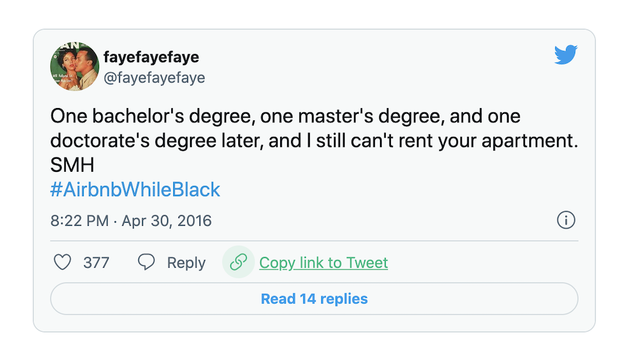
Task: Click the reply speech bubble icon
Action: coord(146,262)
